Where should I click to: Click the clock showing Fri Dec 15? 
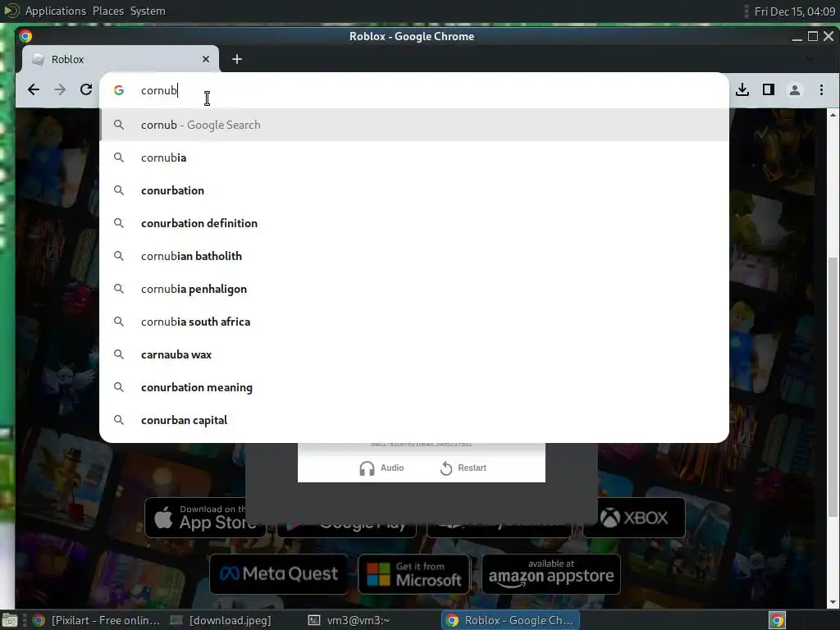[794, 11]
